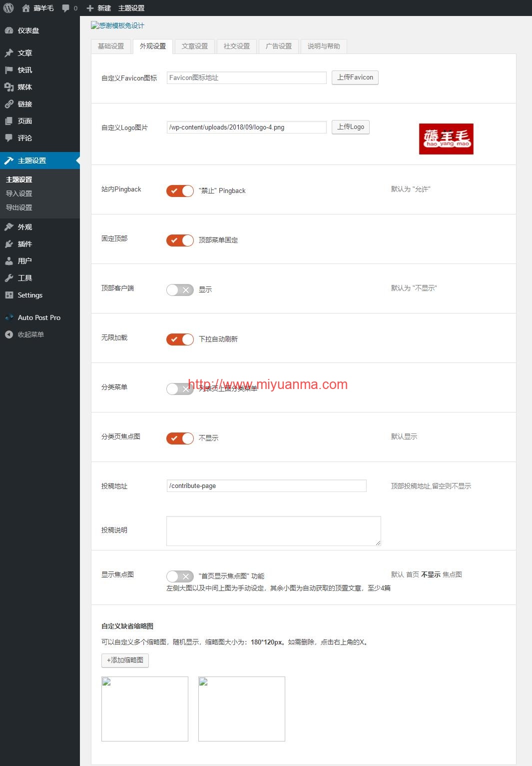Click the 用户 user icon
This screenshot has width=532, height=766.
(x=9, y=261)
